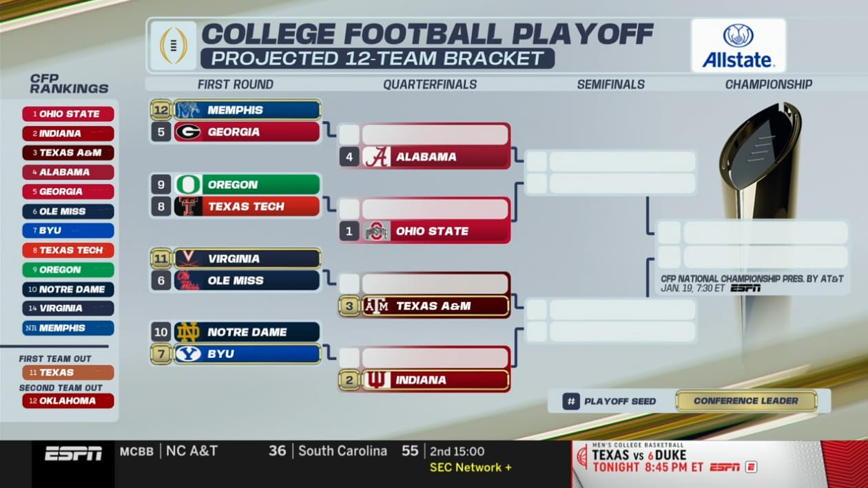Click the Ohio State team logo

[x=376, y=231]
